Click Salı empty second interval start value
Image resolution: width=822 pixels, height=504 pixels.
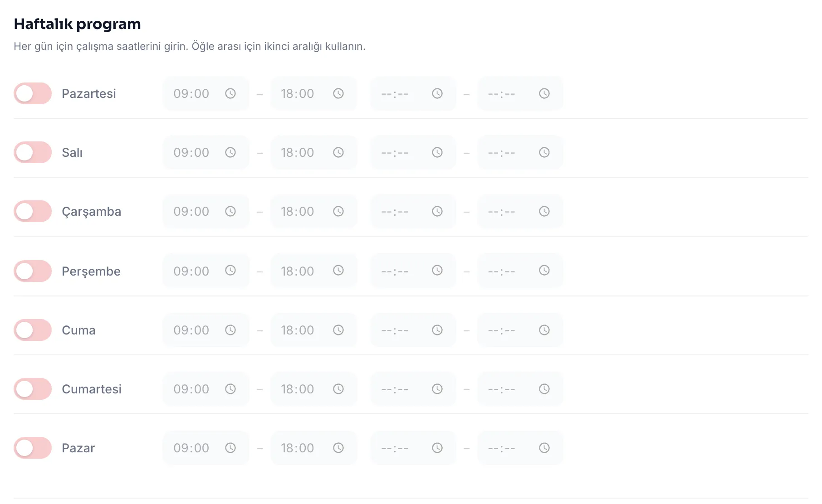point(395,153)
